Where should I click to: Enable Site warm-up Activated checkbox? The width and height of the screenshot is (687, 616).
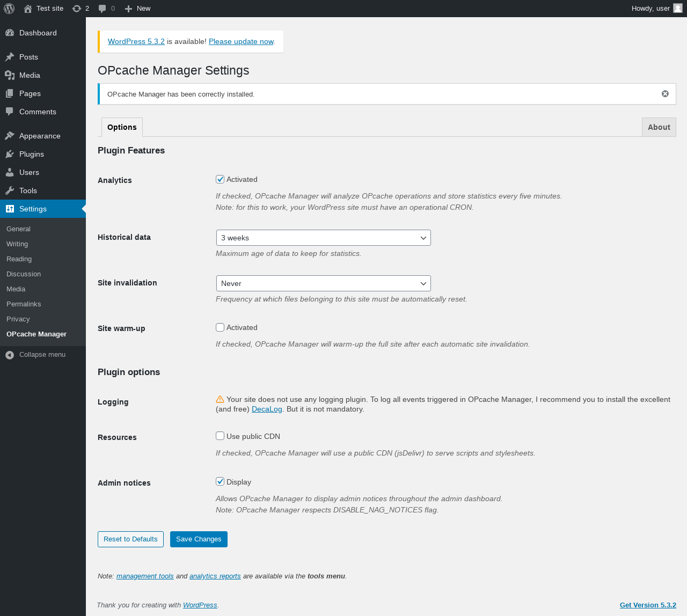[x=220, y=327]
